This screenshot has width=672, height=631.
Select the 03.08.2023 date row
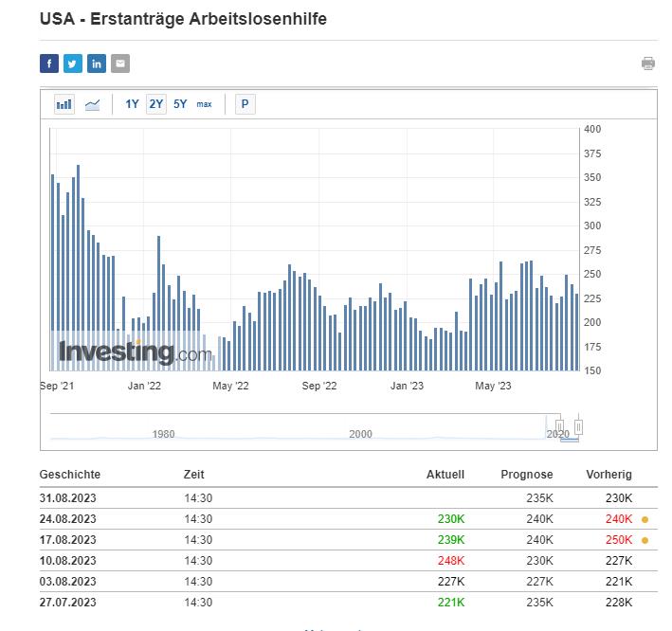coord(349,582)
